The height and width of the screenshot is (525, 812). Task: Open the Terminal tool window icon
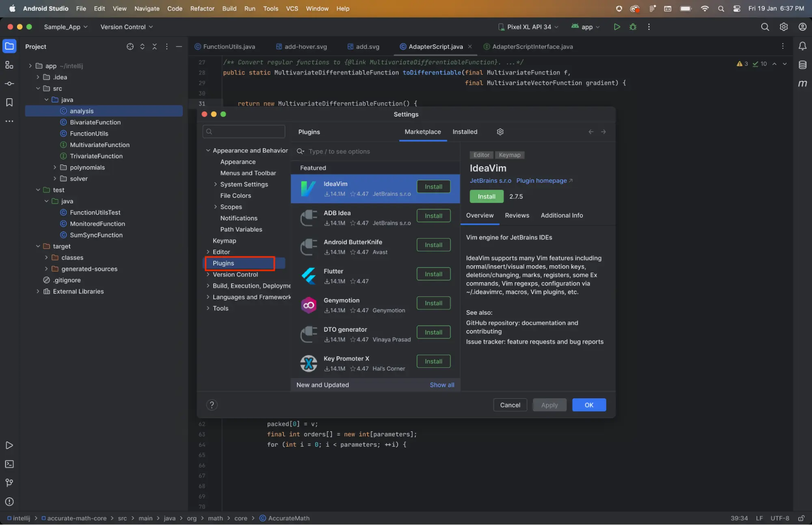9,464
